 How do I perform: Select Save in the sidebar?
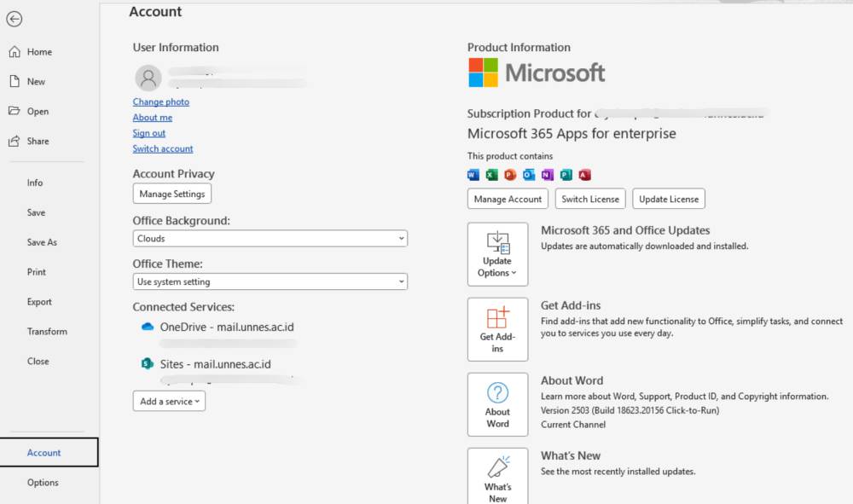pos(36,212)
